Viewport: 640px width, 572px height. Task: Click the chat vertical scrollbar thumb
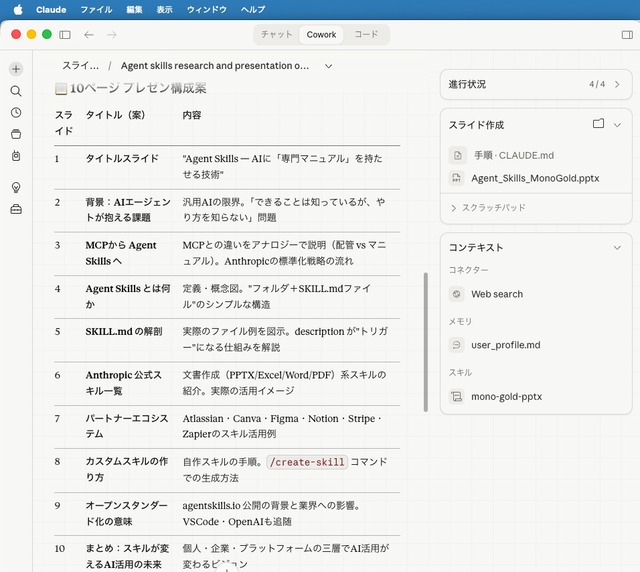pyautogui.click(x=426, y=342)
